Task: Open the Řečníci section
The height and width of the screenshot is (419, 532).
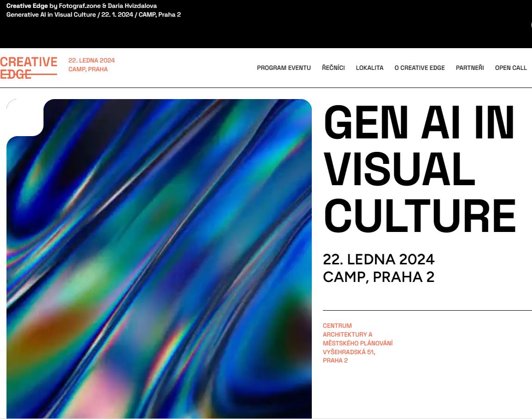Action: point(333,68)
